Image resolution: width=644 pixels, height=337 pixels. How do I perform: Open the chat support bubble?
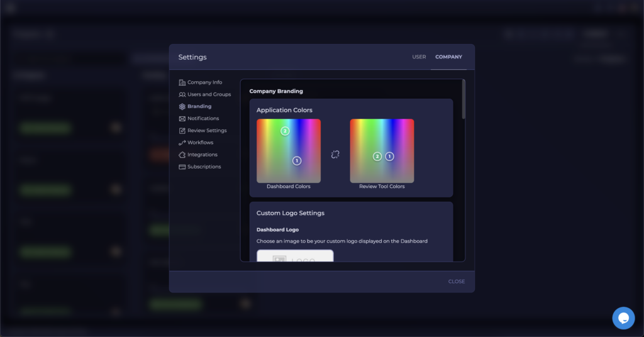click(623, 318)
